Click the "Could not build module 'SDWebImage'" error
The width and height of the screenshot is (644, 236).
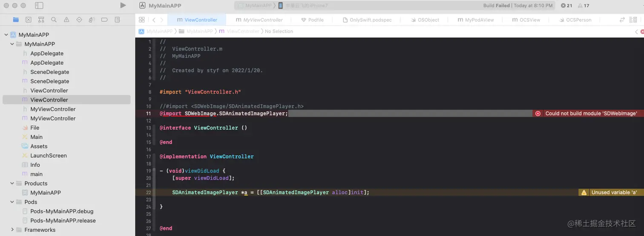click(x=591, y=114)
